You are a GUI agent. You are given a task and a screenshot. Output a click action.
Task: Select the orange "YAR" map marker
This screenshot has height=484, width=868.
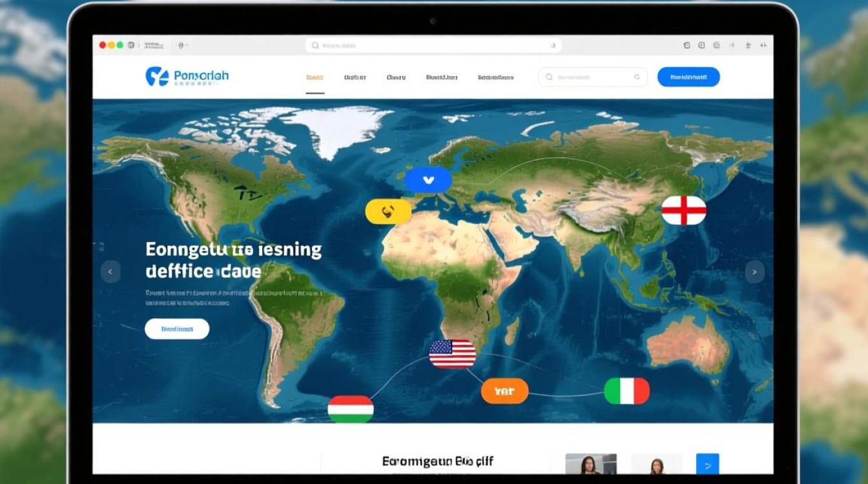click(x=504, y=391)
